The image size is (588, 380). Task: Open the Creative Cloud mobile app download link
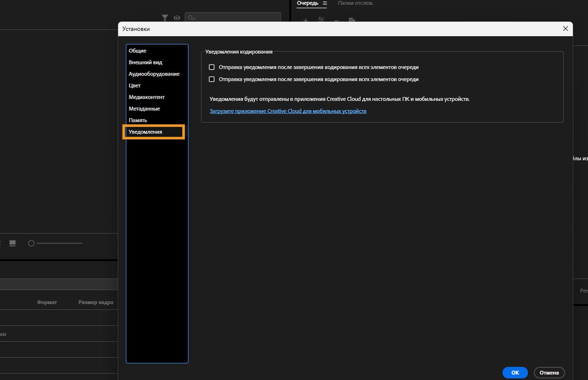click(288, 111)
